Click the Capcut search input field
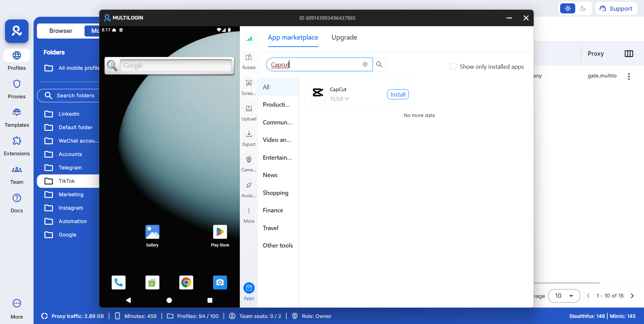This screenshot has width=644, height=324. [x=315, y=64]
